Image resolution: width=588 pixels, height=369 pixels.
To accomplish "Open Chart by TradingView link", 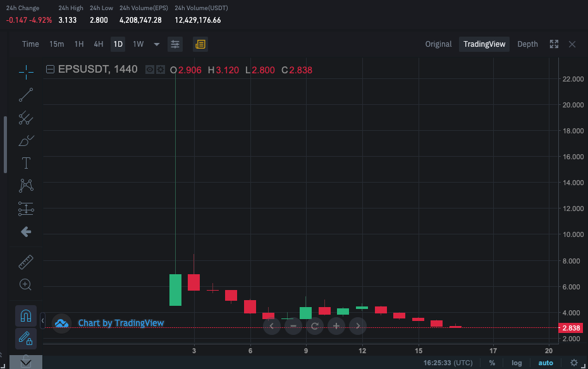I will (121, 323).
